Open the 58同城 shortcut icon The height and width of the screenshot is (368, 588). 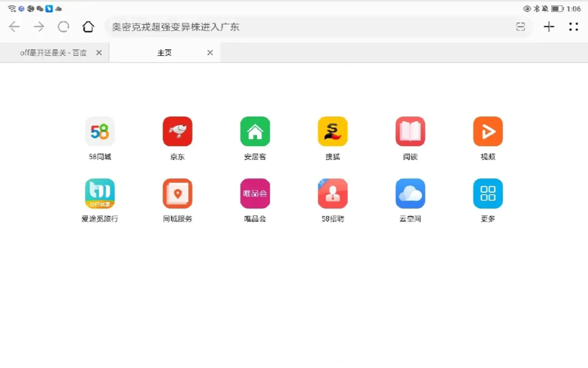pyautogui.click(x=100, y=131)
